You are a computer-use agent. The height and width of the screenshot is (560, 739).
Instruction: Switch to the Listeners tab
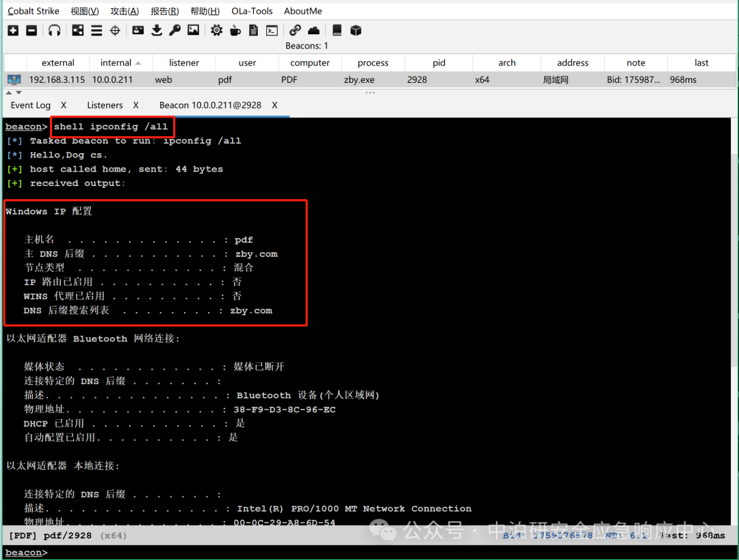(x=105, y=105)
